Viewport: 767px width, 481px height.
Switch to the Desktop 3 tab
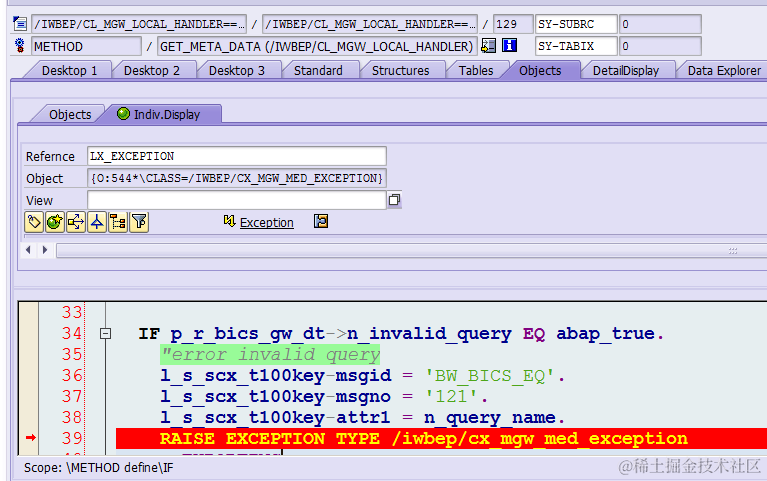click(x=237, y=70)
